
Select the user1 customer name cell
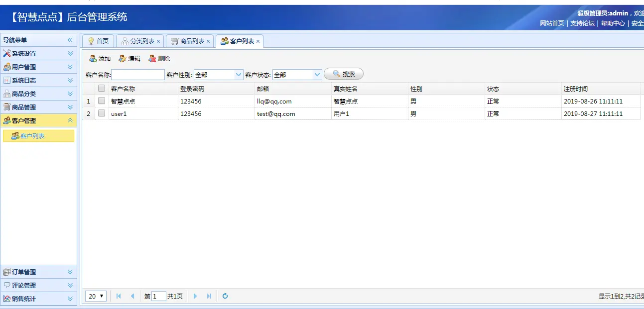143,113
